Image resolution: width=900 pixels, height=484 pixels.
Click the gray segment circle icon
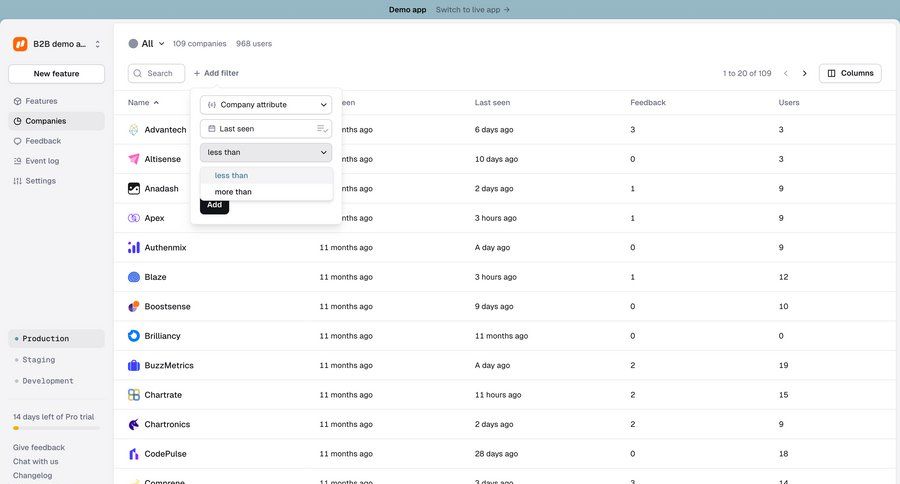pyautogui.click(x=133, y=44)
